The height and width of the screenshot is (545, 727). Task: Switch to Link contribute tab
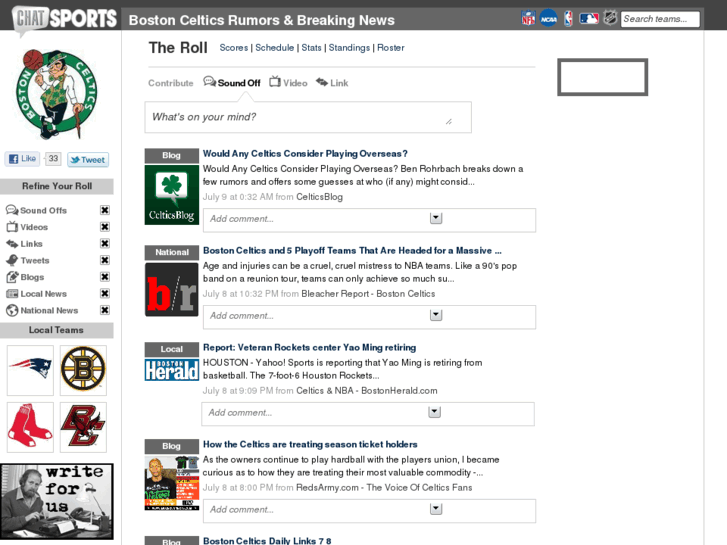tap(332, 83)
